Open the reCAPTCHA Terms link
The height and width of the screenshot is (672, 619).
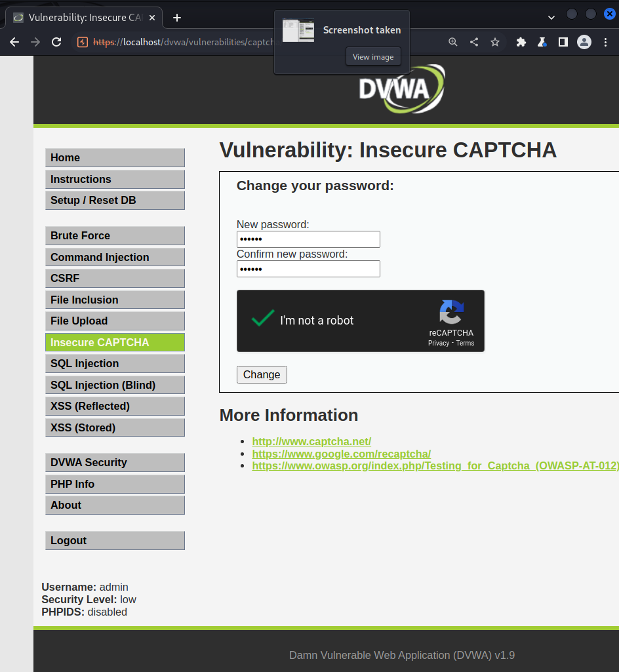[465, 344]
